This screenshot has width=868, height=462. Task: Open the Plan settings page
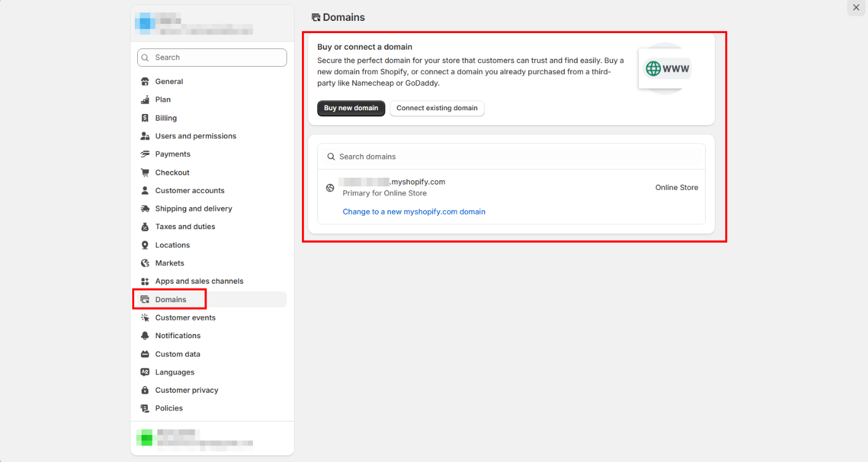pyautogui.click(x=163, y=100)
